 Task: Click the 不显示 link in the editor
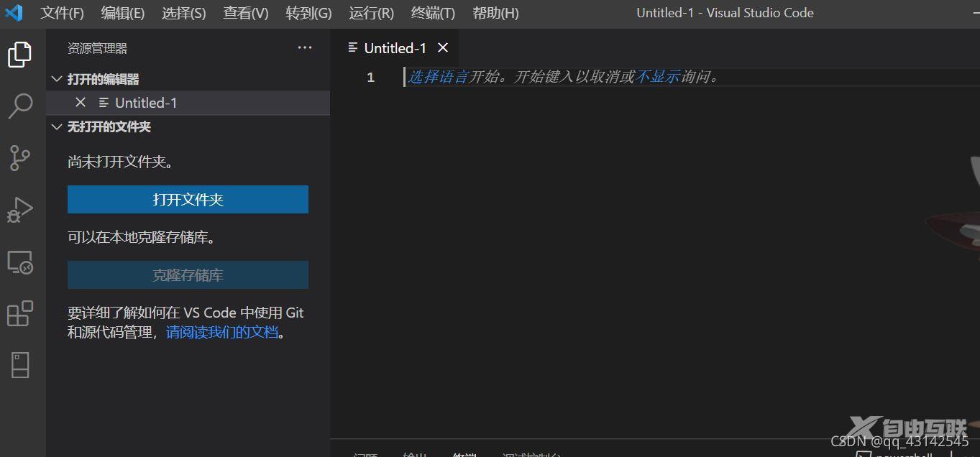pyautogui.click(x=657, y=77)
